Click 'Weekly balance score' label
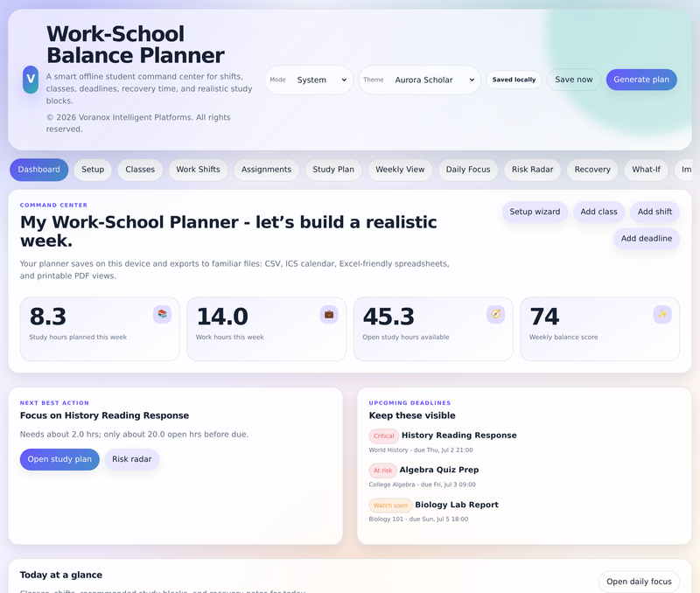Image resolution: width=700 pixels, height=593 pixels. pos(563,338)
